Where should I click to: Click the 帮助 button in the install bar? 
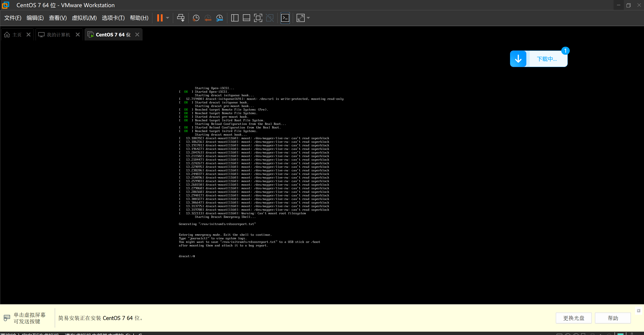(x=612, y=318)
